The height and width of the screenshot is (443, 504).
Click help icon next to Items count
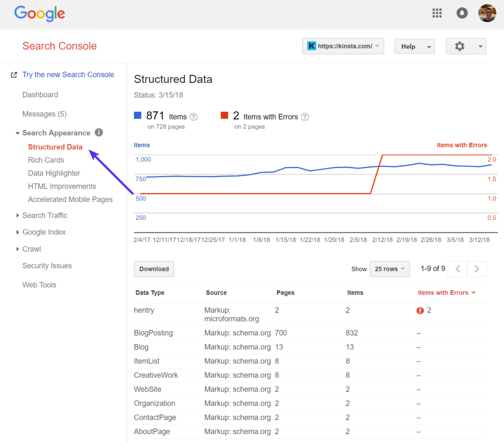[x=193, y=117]
